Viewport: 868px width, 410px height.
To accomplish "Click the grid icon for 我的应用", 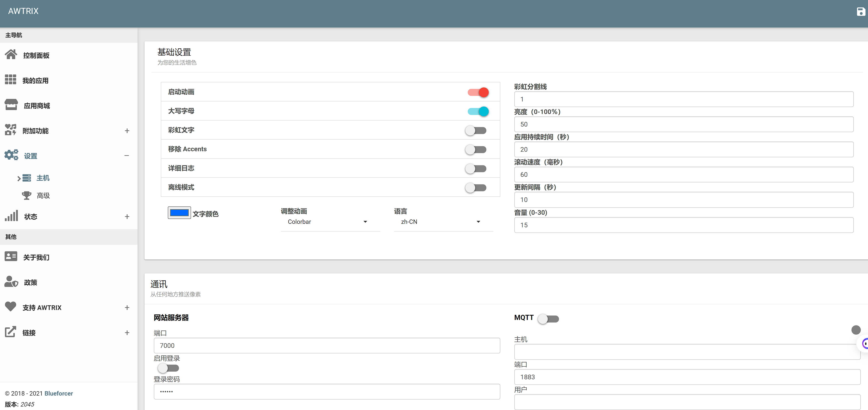I will 10,80.
